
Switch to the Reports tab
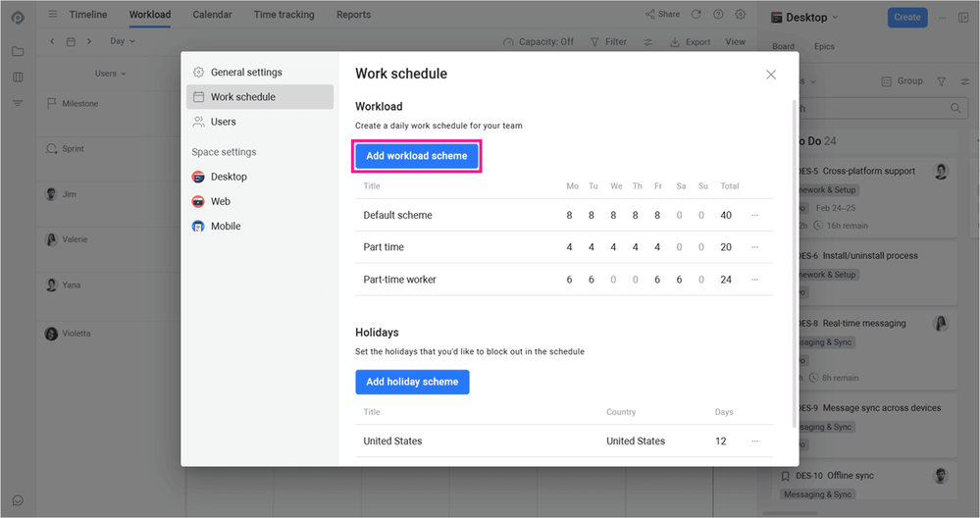point(353,15)
